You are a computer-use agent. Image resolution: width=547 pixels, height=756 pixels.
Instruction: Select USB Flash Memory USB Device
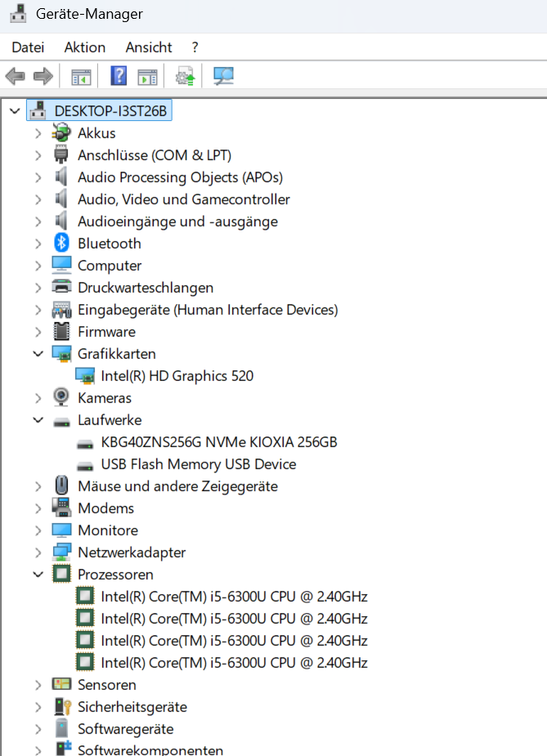(198, 464)
